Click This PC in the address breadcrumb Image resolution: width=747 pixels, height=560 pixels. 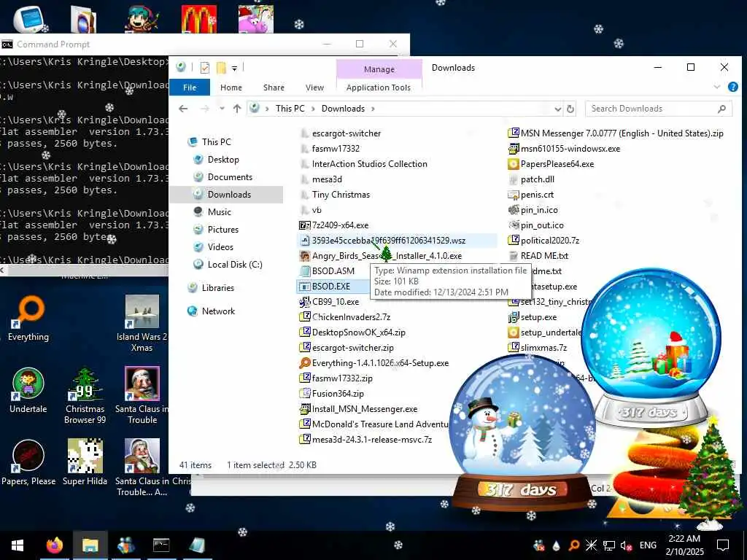pyautogui.click(x=290, y=109)
